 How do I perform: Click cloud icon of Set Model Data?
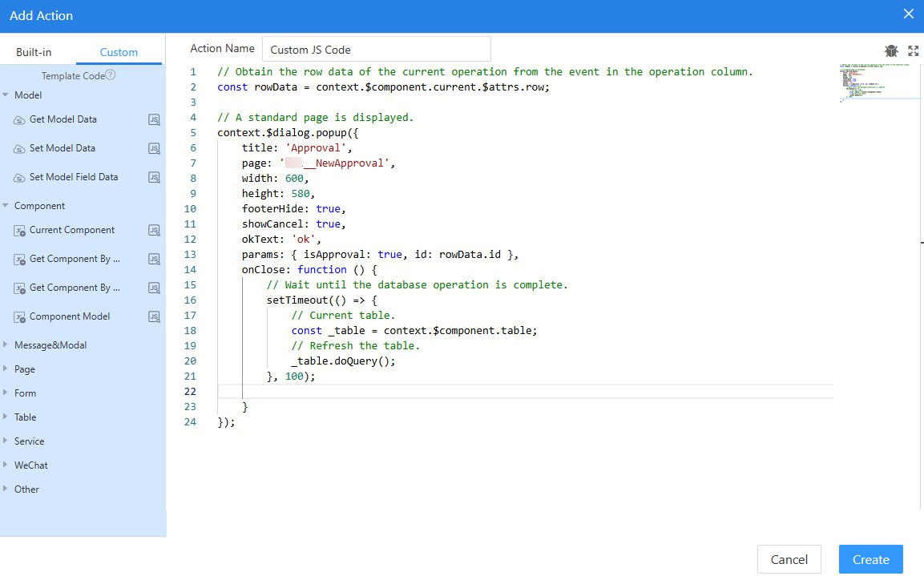[x=19, y=149]
